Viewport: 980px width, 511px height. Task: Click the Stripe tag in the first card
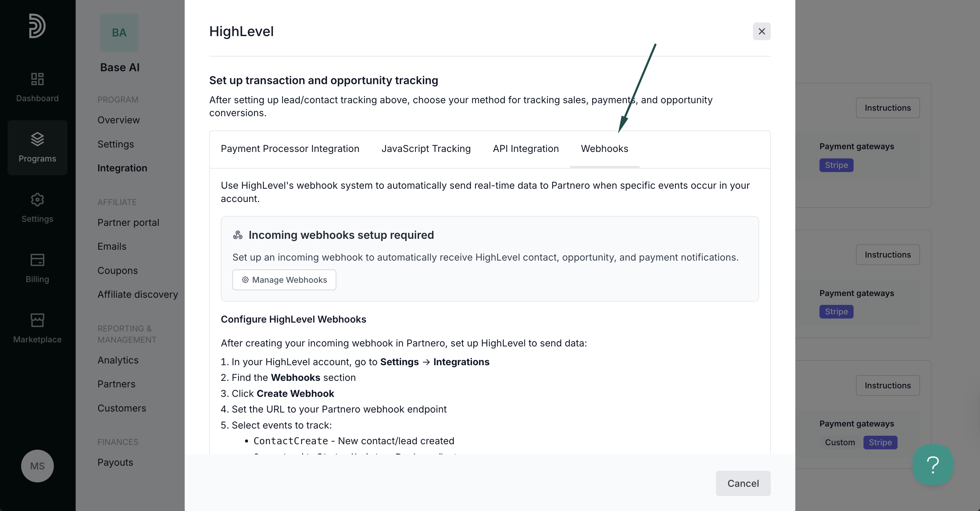(x=836, y=165)
